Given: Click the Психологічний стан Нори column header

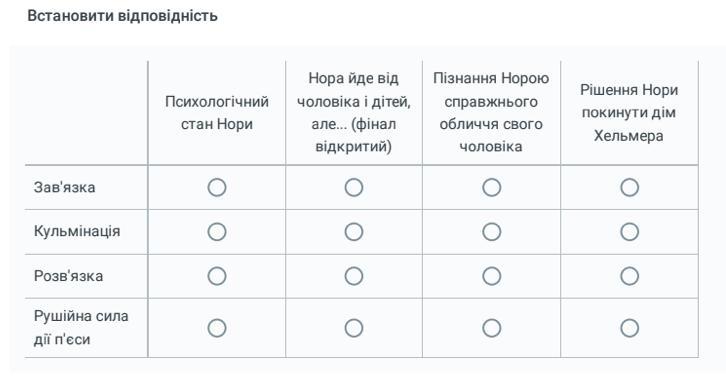Looking at the screenshot, I should (x=217, y=112).
